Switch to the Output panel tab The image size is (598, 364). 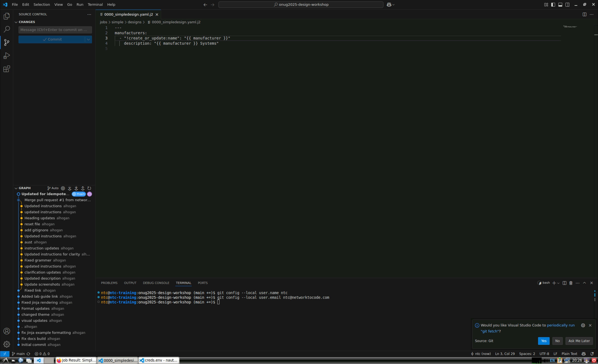coord(130,283)
